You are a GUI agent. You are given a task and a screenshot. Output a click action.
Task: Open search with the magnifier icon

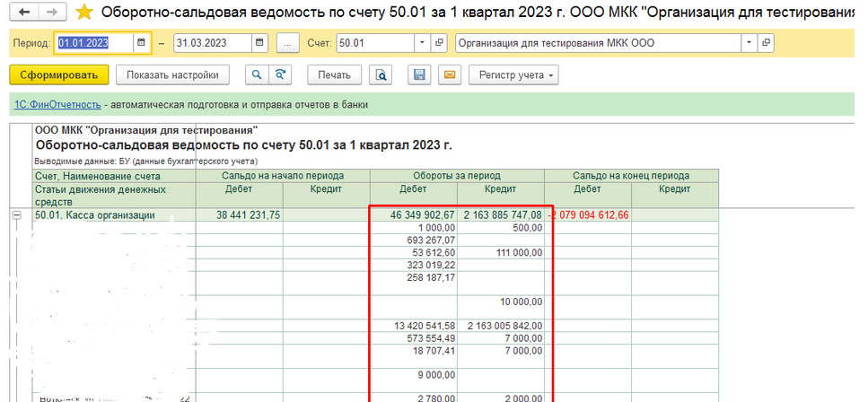point(257,75)
